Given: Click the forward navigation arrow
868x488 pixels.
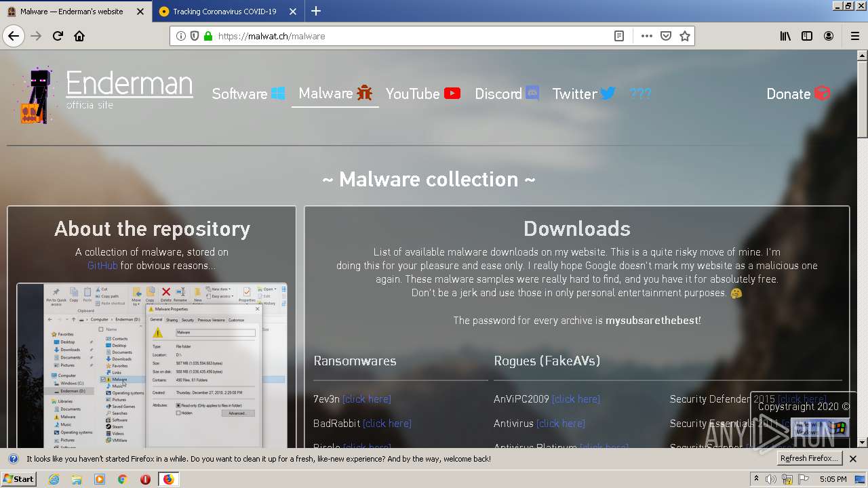Looking at the screenshot, I should [x=36, y=36].
